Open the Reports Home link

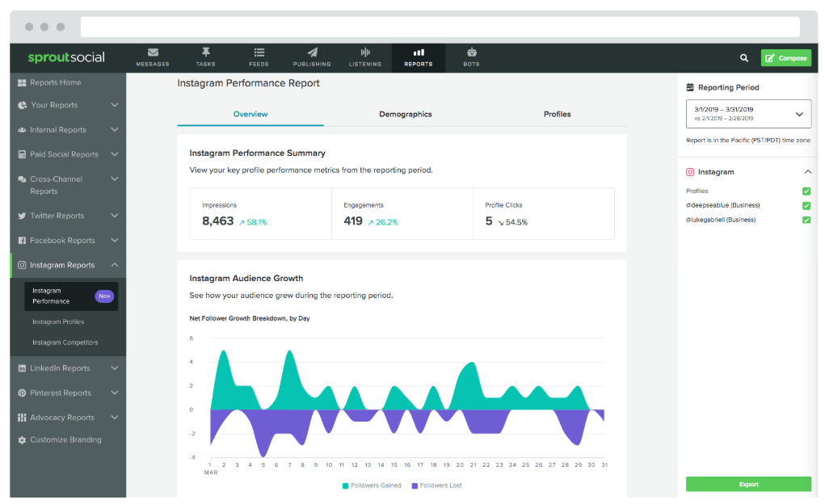[x=55, y=82]
